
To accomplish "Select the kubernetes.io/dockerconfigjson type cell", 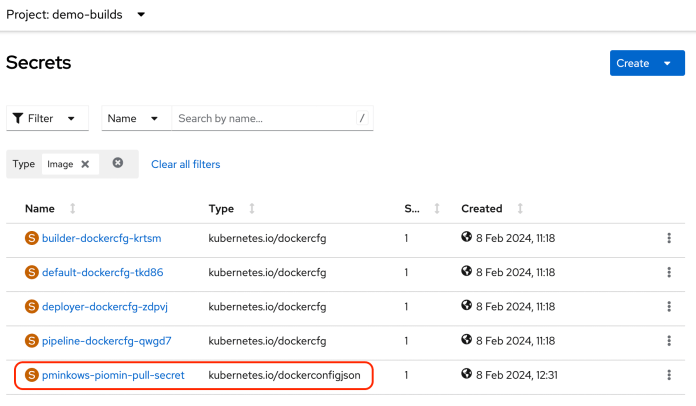I will (285, 375).
